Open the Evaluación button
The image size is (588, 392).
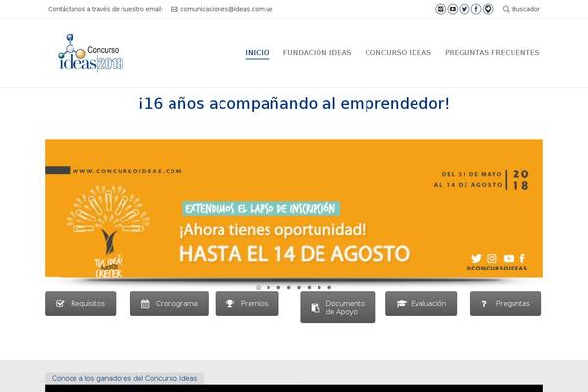click(x=421, y=303)
